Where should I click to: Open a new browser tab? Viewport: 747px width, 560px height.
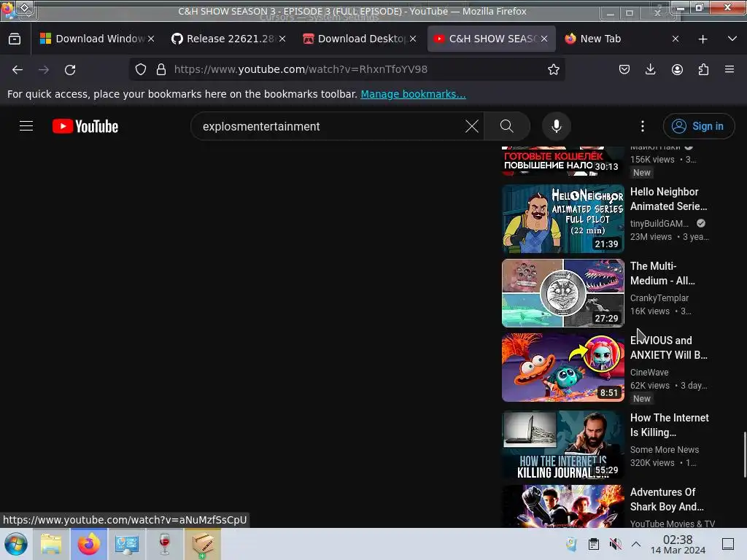703,39
